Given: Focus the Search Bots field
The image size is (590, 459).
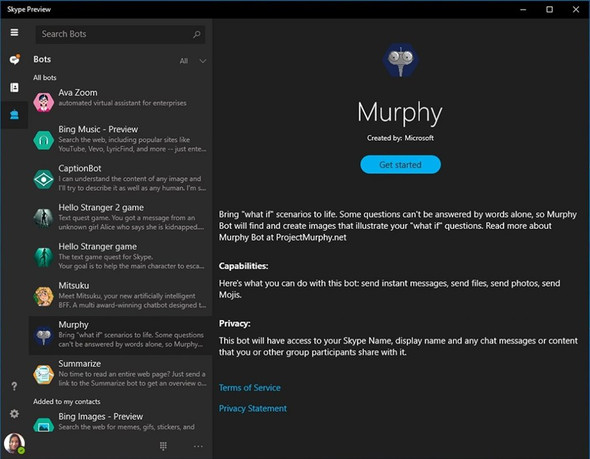Looking at the screenshot, I should [120, 35].
